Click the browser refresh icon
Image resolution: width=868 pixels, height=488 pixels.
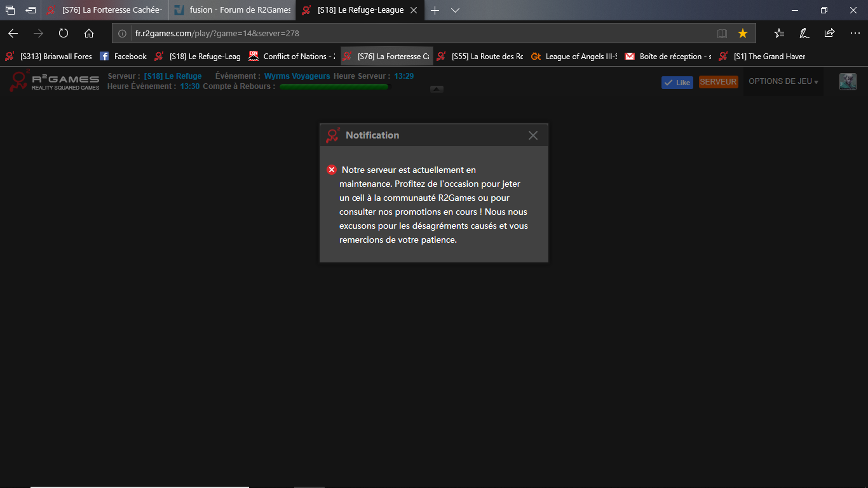click(x=64, y=33)
